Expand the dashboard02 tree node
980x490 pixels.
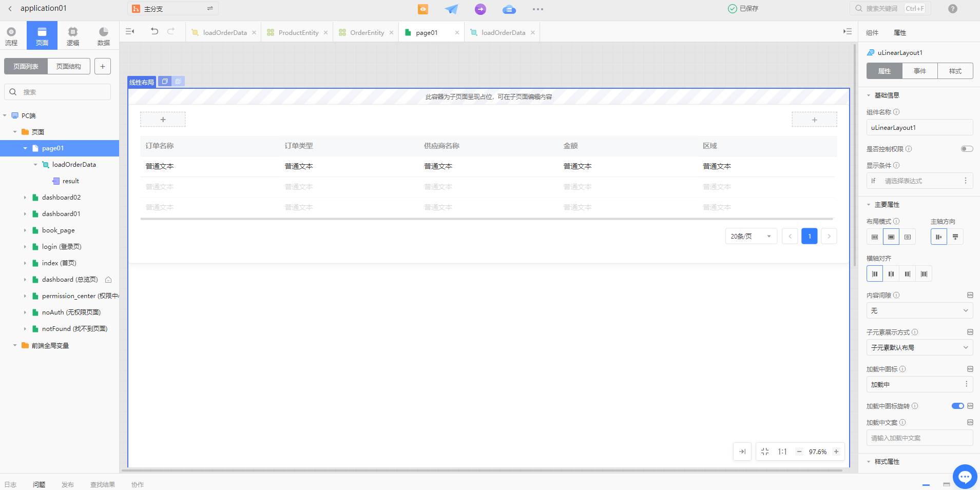[25, 198]
